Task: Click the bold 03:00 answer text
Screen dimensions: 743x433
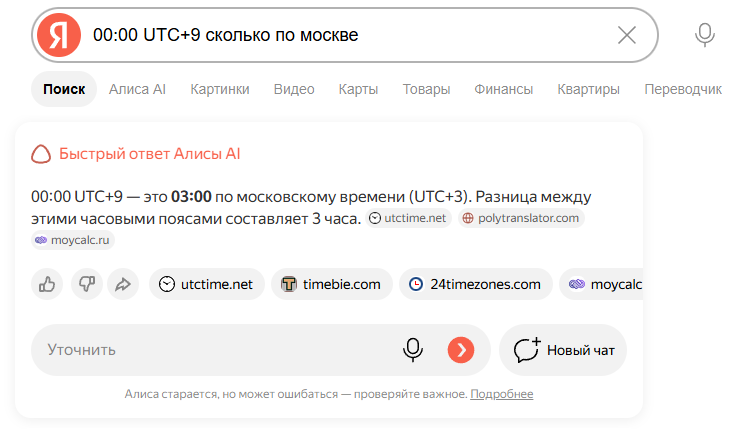Action: click(x=191, y=196)
